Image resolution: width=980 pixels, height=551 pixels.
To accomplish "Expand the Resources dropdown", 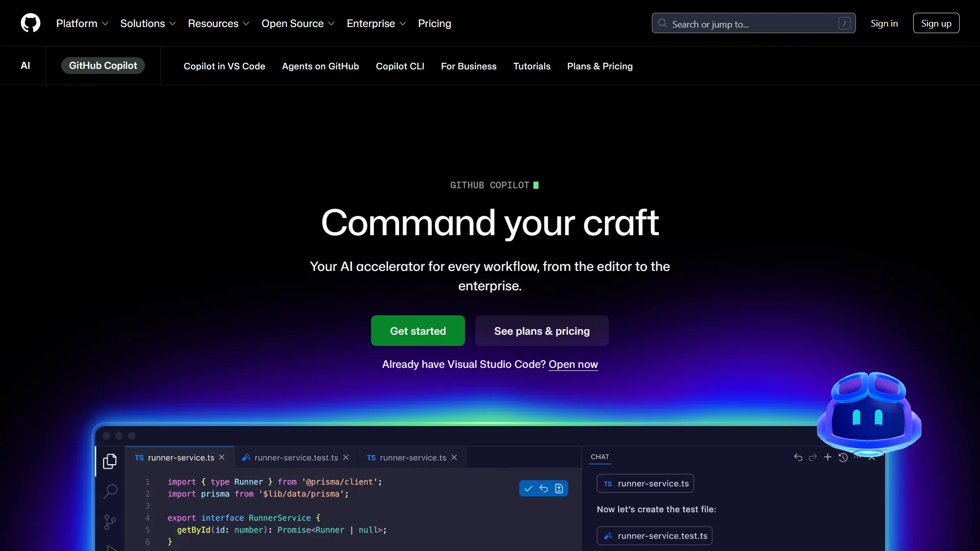I will coord(218,23).
